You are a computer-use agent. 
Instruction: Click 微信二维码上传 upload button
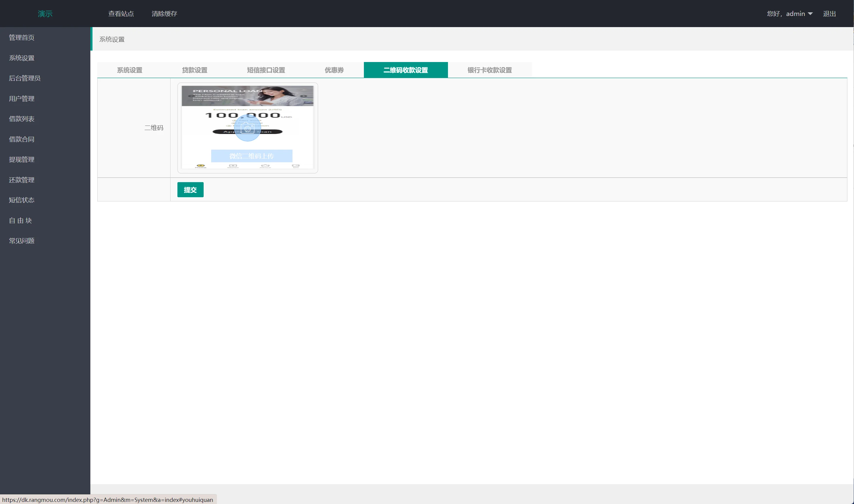[x=251, y=156]
